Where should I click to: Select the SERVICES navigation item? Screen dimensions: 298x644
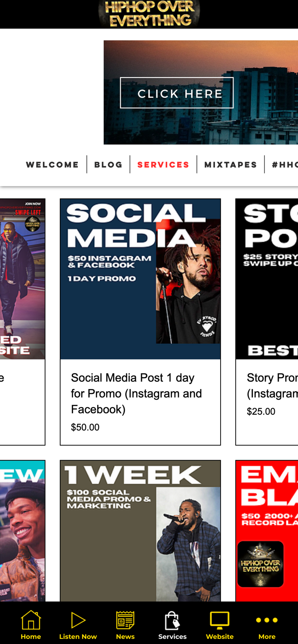[x=163, y=164]
